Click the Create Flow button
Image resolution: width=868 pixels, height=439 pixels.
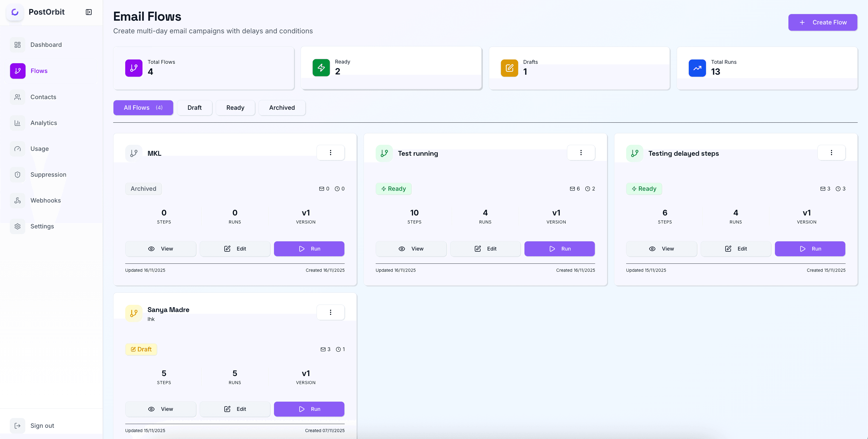point(822,23)
